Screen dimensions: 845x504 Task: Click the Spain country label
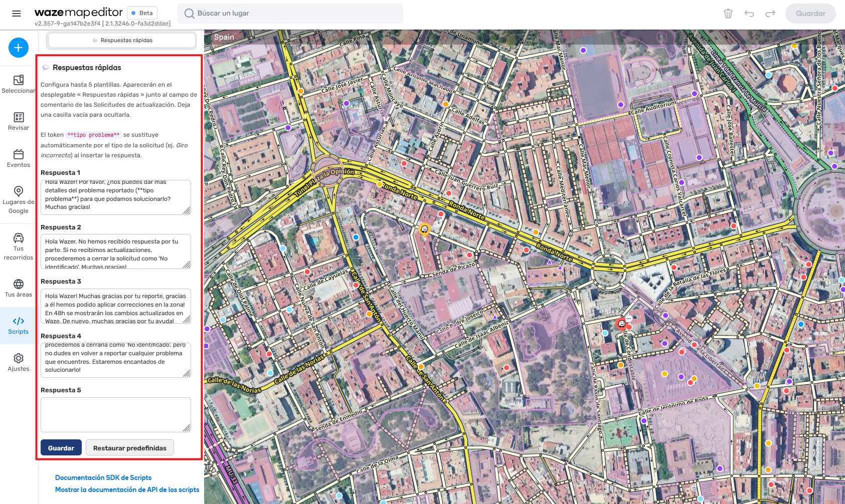(x=224, y=37)
